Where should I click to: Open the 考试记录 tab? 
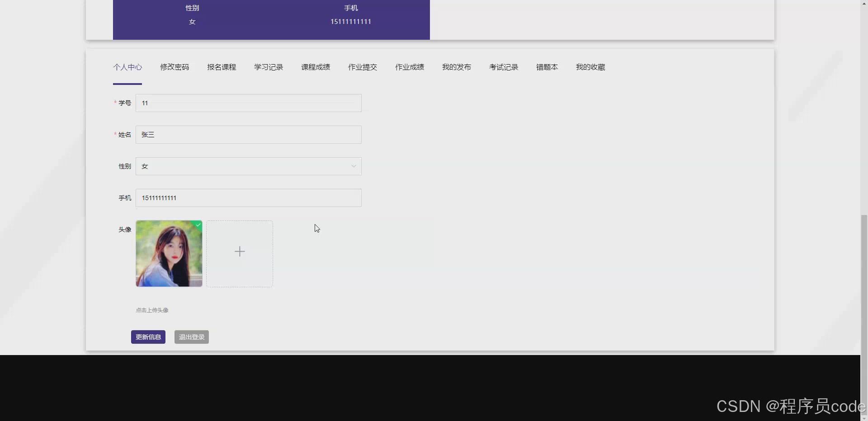[503, 67]
